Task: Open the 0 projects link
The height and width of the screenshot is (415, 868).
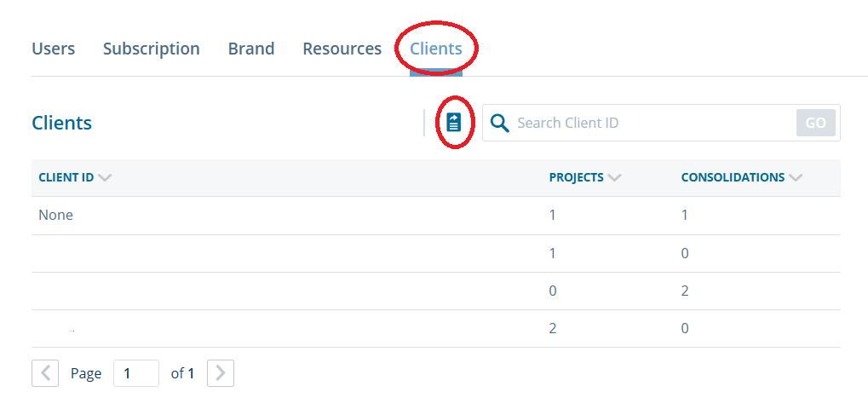Action: [x=553, y=291]
